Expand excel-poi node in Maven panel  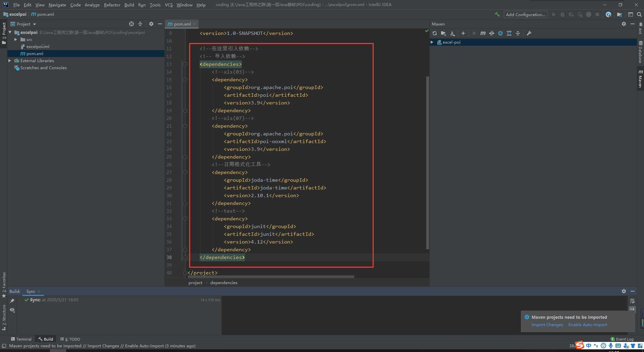(x=432, y=42)
